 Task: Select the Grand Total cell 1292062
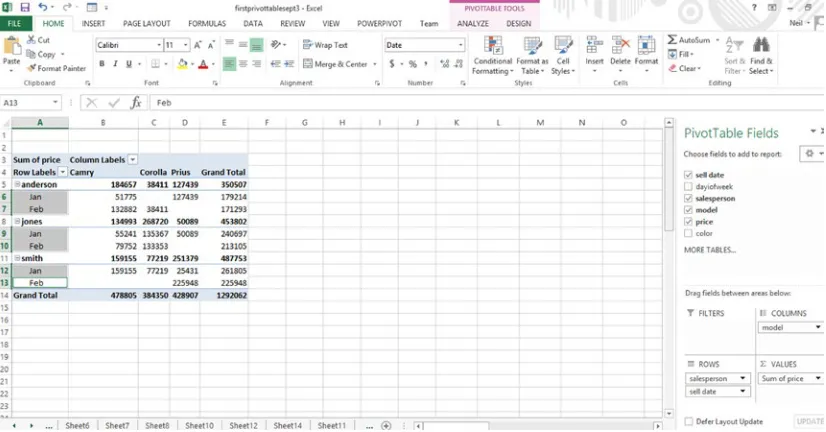224,296
